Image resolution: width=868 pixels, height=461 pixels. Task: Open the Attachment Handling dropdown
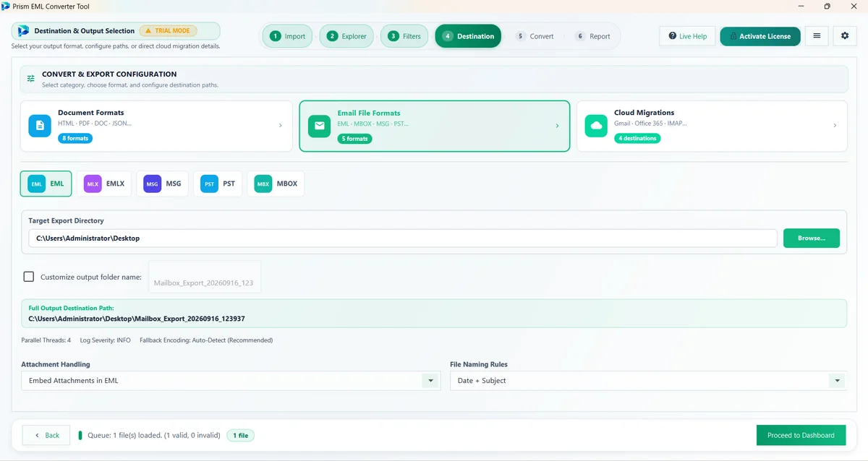231,381
